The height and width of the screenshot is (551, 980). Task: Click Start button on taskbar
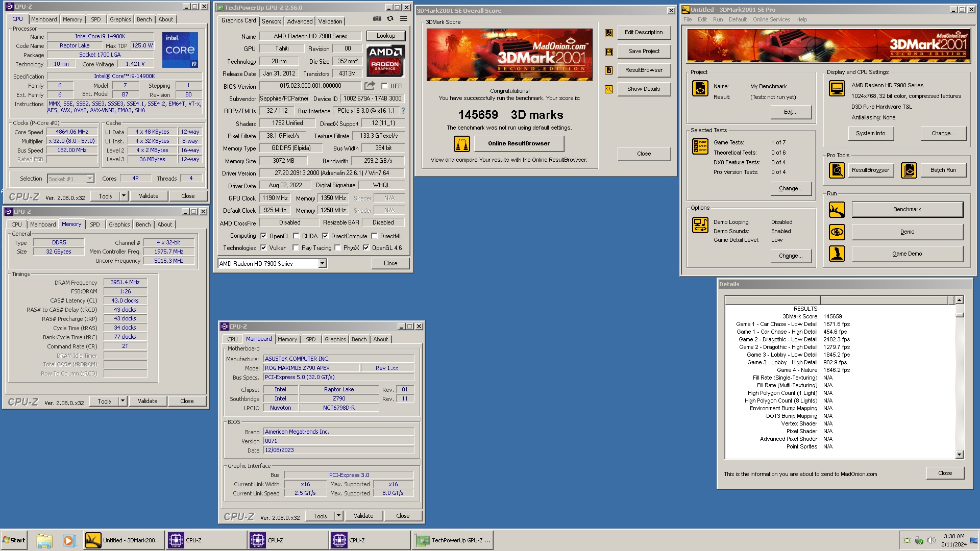(x=14, y=540)
